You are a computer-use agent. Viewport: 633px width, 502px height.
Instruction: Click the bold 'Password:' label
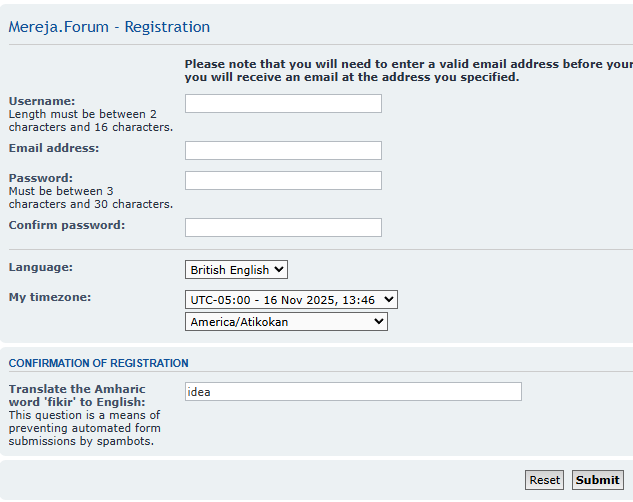click(x=41, y=178)
